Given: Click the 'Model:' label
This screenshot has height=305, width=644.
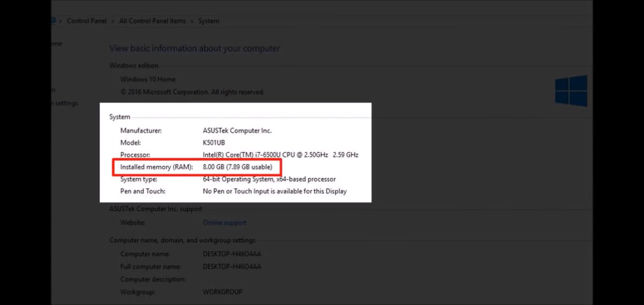Looking at the screenshot, I should click(131, 143).
